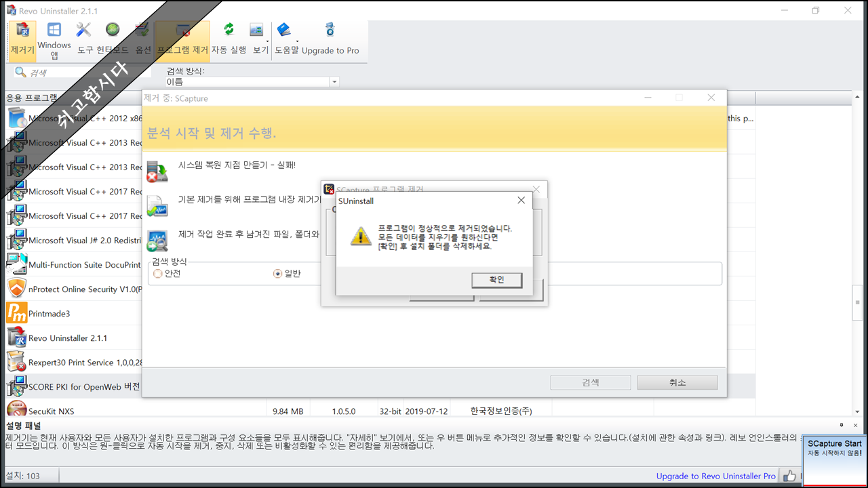Open the 검색 방식 이름 combo box
Image resolution: width=868 pixels, height=488 pixels.
[252, 81]
